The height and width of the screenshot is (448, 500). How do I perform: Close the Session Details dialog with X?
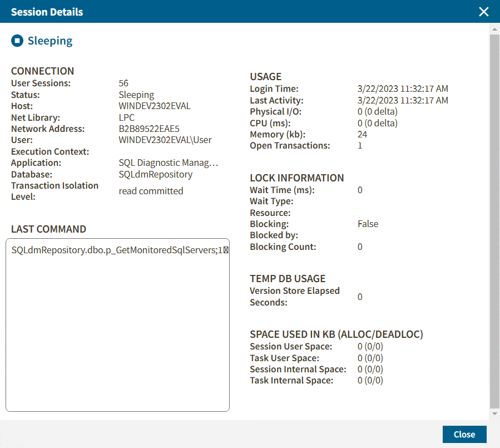pos(483,12)
